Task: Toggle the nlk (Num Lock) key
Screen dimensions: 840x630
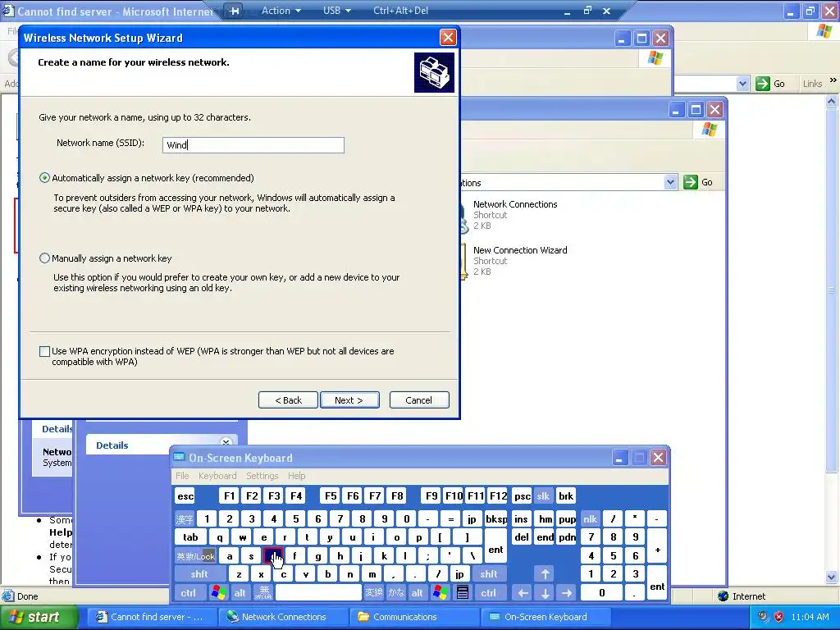Action: pos(591,519)
